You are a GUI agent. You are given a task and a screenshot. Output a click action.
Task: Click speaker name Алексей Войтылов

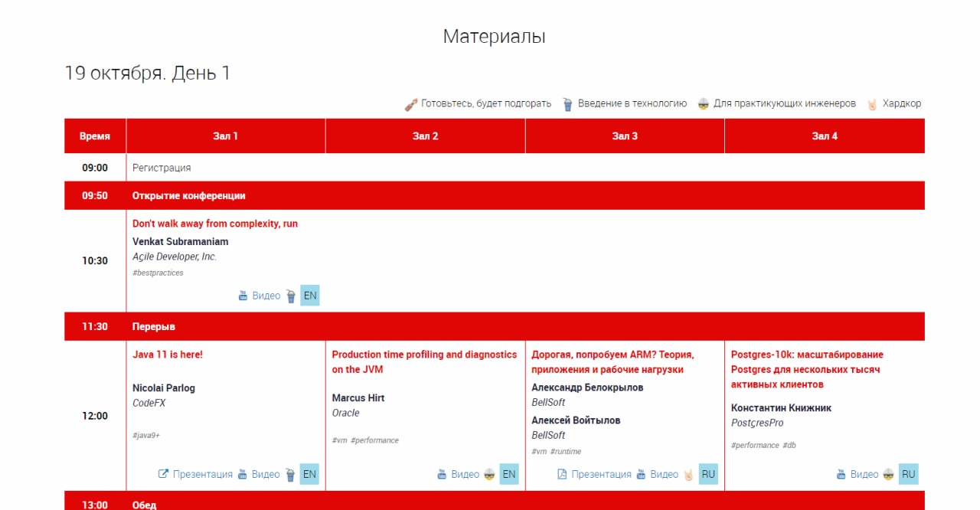point(576,420)
